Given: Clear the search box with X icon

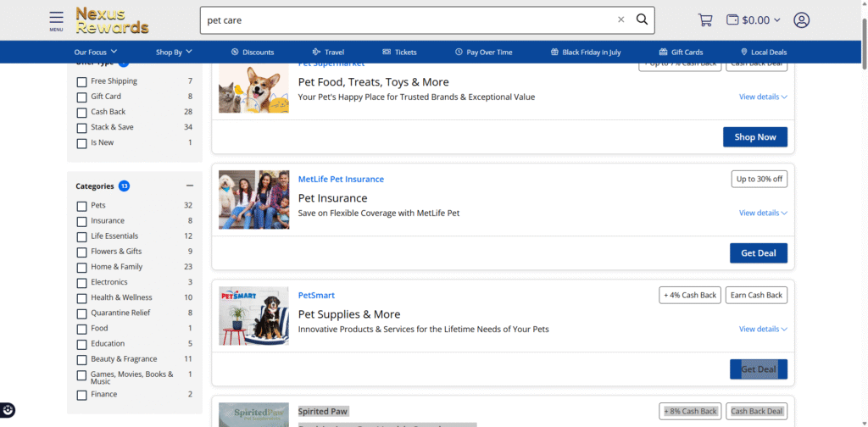Looking at the screenshot, I should 621,20.
